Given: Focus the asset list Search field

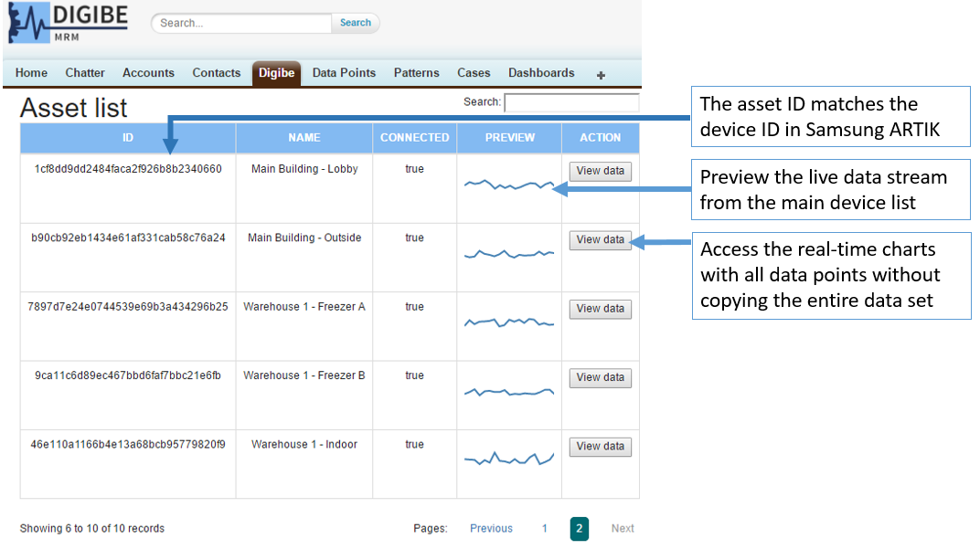Looking at the screenshot, I should pyautogui.click(x=571, y=102).
